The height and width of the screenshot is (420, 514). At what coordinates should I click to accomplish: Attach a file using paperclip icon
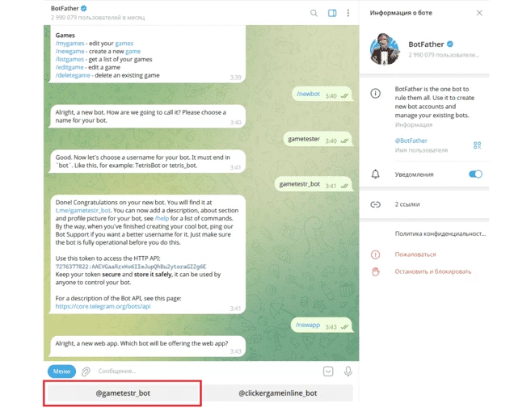(x=86, y=372)
